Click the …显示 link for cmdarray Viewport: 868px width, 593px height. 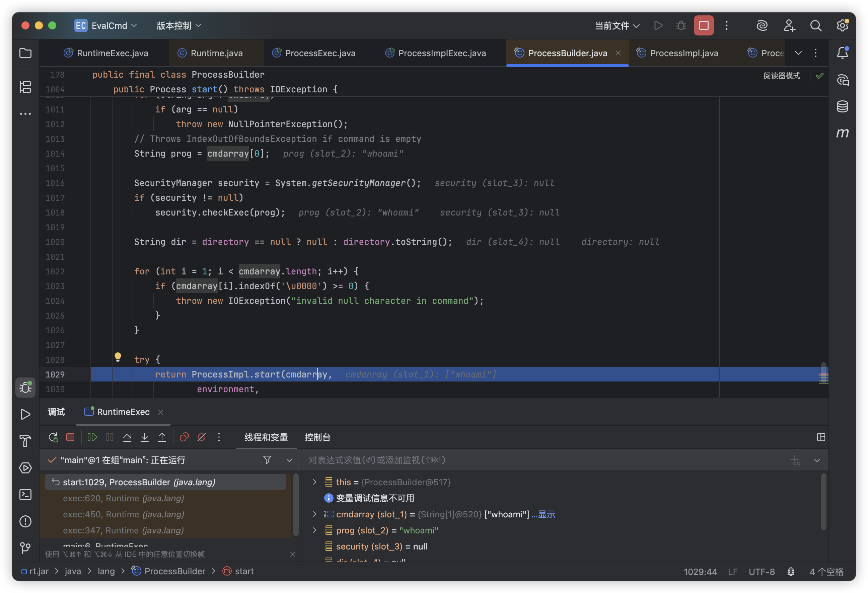[x=544, y=514]
